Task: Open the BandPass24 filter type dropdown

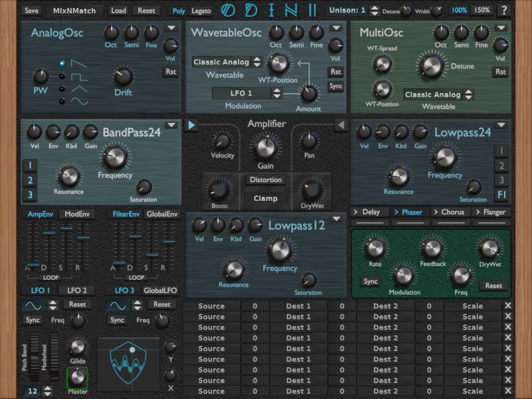Action: [172, 125]
